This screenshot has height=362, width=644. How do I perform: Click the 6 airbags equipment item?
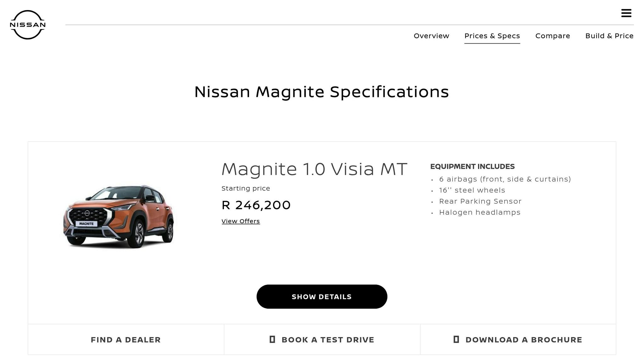click(x=505, y=179)
